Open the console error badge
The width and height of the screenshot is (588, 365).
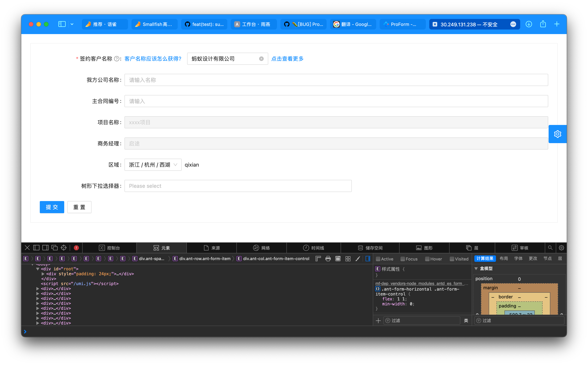(x=76, y=247)
